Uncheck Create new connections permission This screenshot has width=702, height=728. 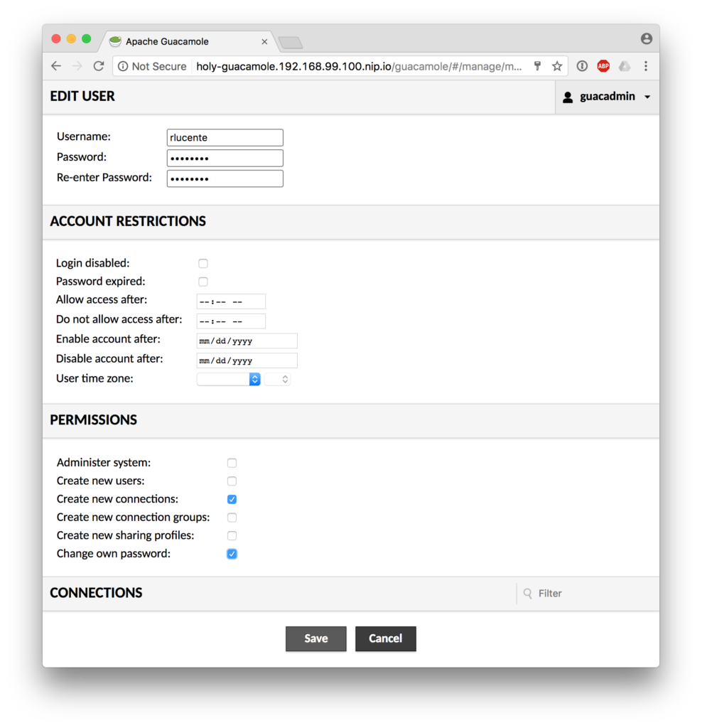pyautogui.click(x=232, y=499)
